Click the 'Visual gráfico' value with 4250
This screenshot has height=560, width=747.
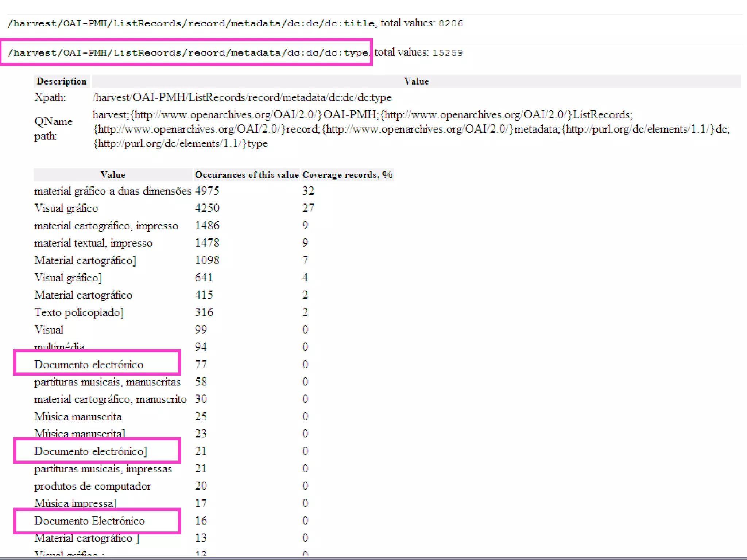pyautogui.click(x=66, y=209)
